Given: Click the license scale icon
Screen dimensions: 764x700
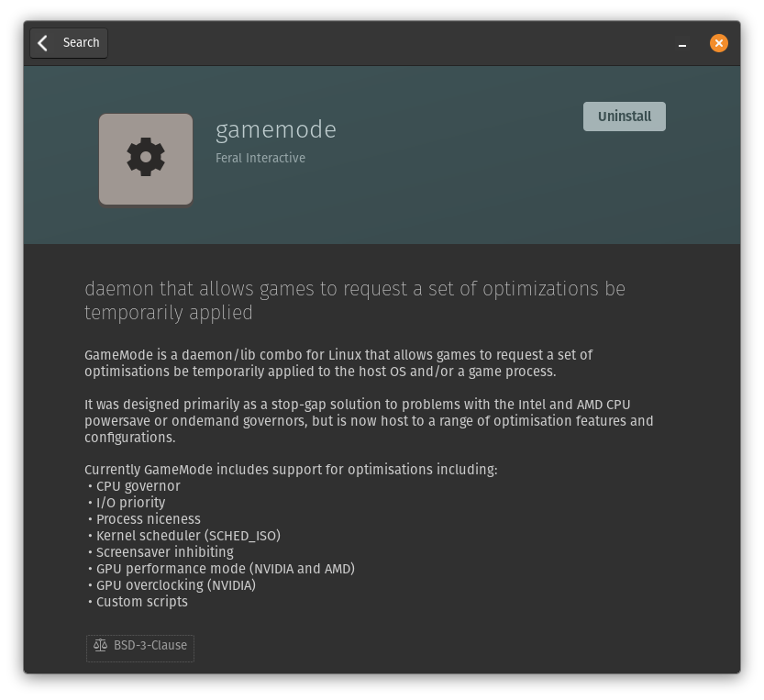Looking at the screenshot, I should tap(100, 645).
